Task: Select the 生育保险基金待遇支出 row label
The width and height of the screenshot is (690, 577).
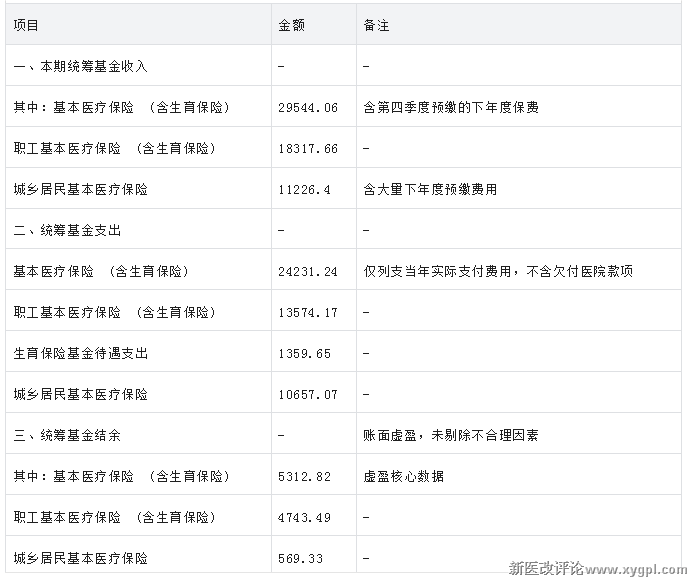Action: point(80,353)
